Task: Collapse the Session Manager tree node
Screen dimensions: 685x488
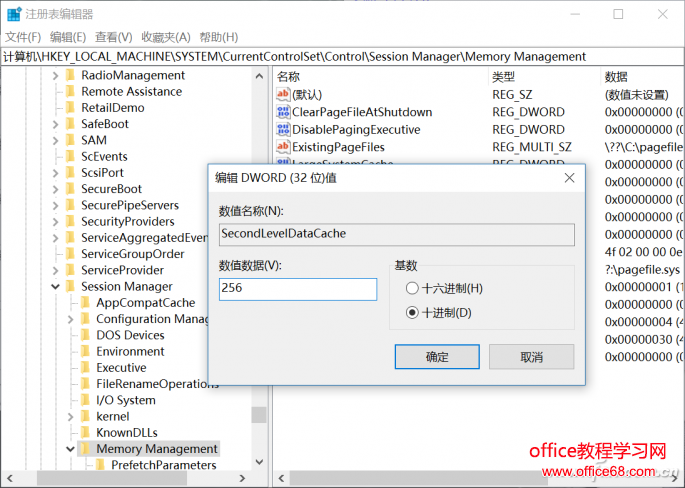Action: point(55,287)
